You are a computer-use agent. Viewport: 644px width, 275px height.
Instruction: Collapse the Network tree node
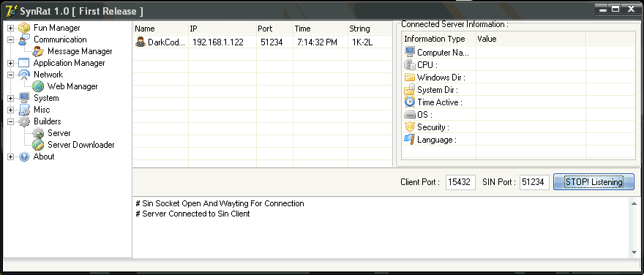[x=11, y=75]
